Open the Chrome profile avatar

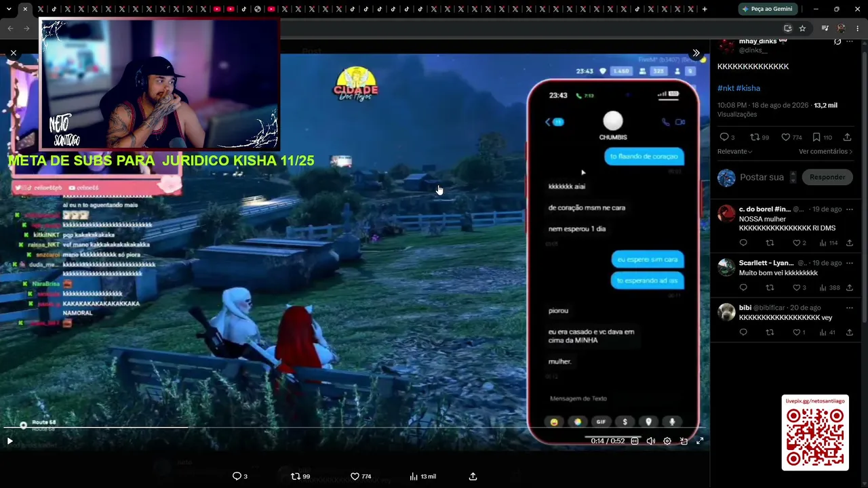(x=842, y=28)
